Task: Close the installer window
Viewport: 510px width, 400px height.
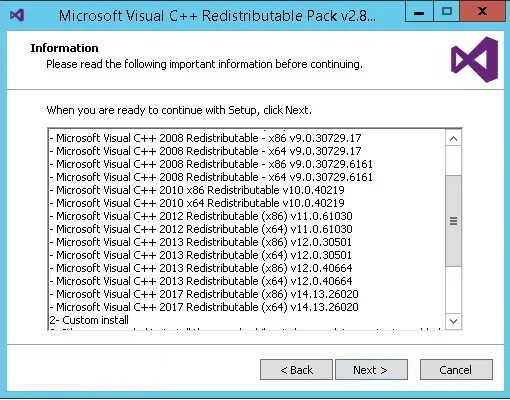Action: point(482,13)
